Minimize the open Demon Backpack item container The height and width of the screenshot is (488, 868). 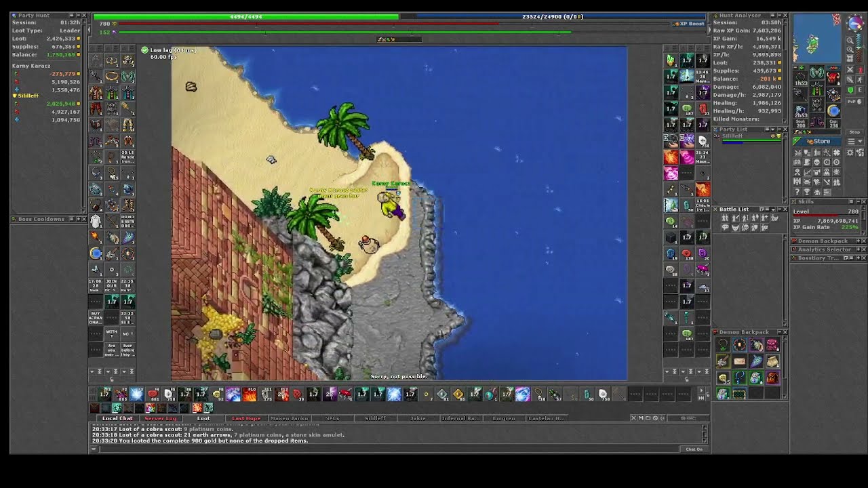(778, 332)
